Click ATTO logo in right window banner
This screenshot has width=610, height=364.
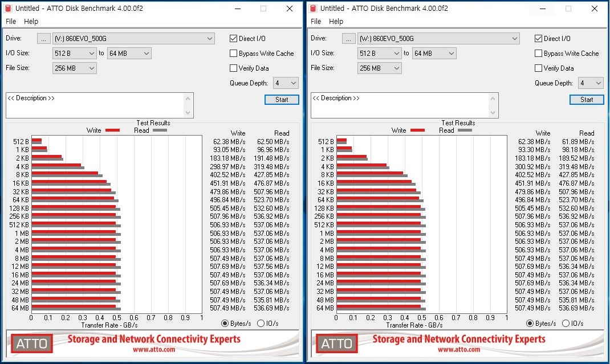pyautogui.click(x=336, y=343)
